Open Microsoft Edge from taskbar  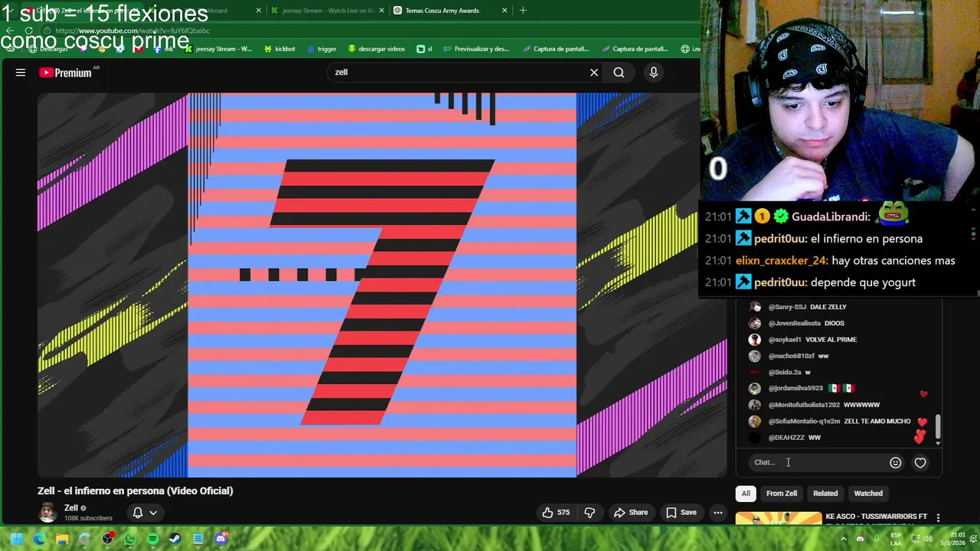click(39, 539)
